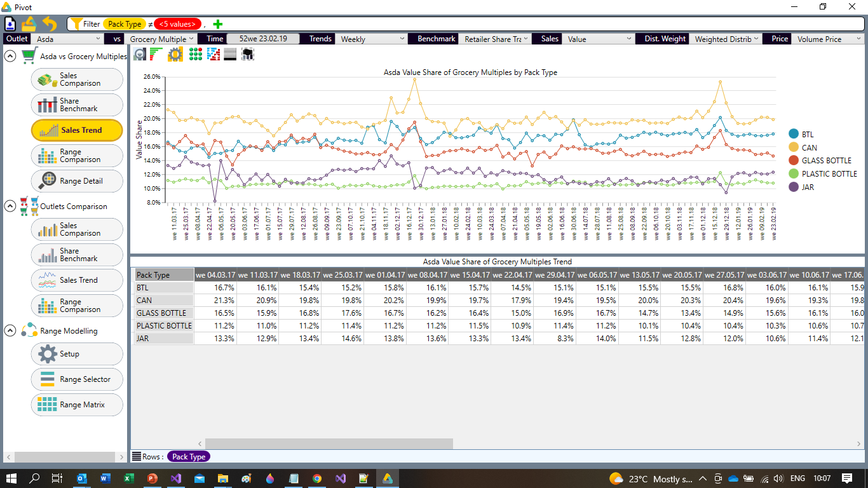Click the open folder icon in top toolbar
Viewport: 868px width, 488px height.
[x=29, y=24]
